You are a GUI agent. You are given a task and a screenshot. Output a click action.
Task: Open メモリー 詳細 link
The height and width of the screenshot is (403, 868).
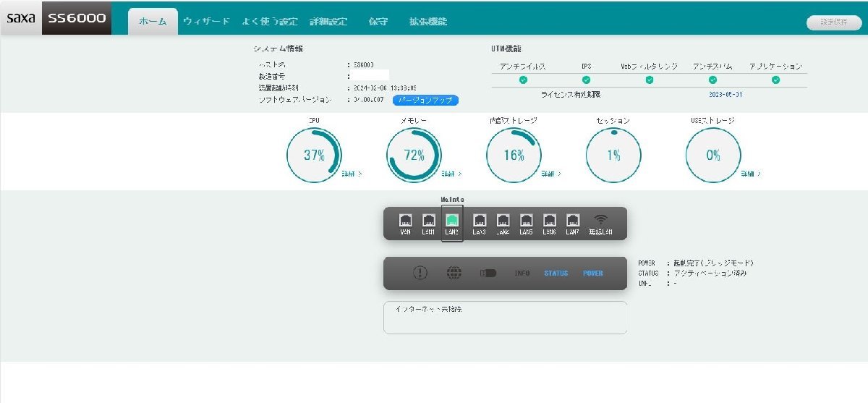pyautogui.click(x=451, y=174)
